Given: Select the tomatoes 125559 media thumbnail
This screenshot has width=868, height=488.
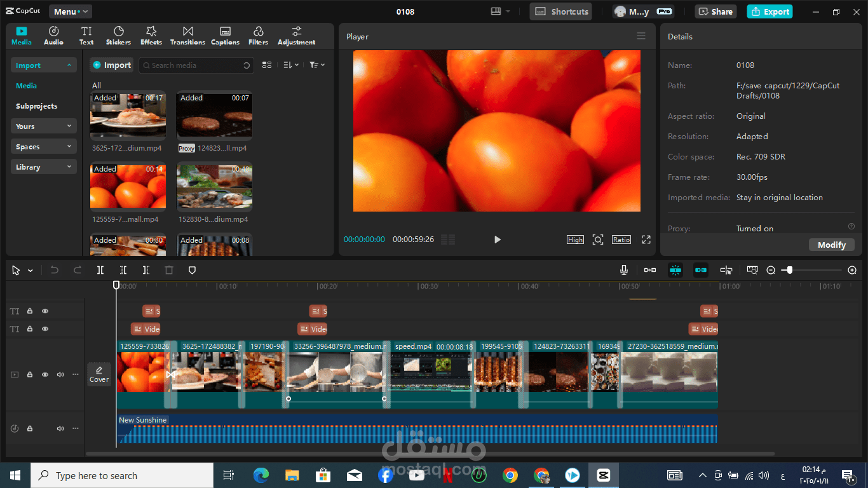Looking at the screenshot, I should [128, 186].
